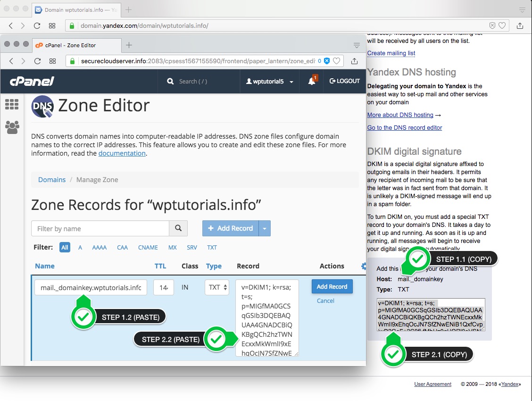Open cPanel home apps grid in sidebar

[12, 104]
